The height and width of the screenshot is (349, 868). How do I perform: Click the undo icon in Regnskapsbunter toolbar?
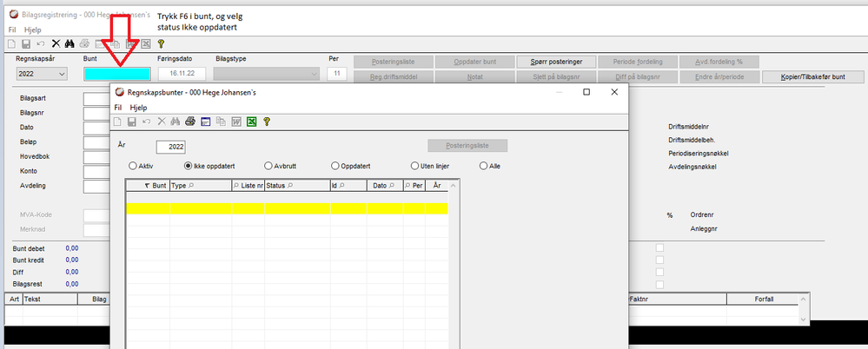click(x=147, y=122)
